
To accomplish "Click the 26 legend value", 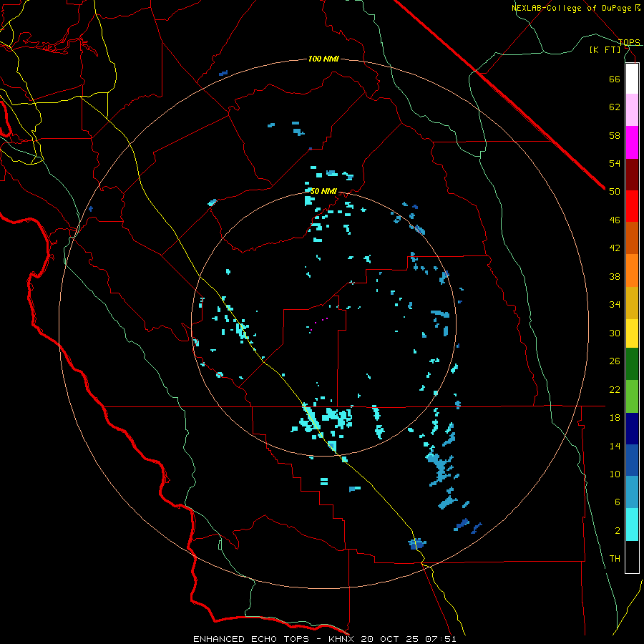I will 615,361.
